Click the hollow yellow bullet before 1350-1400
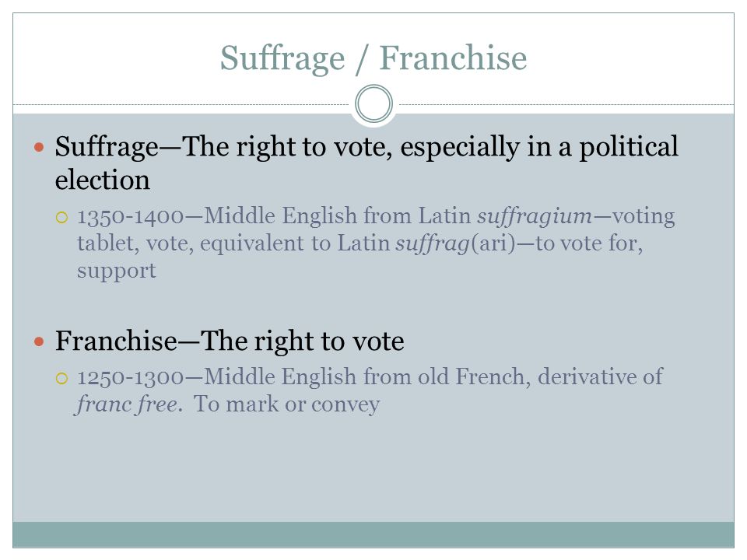 coord(62,218)
